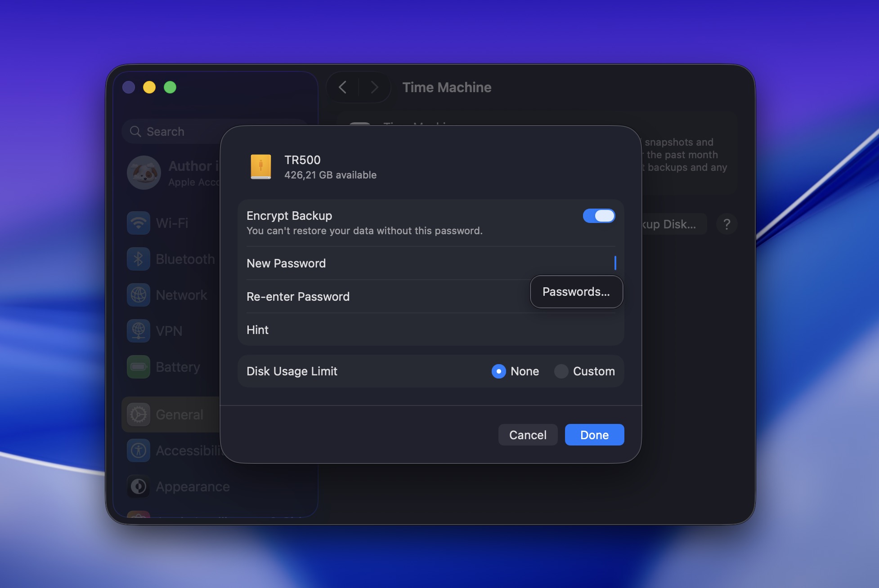Go forward with the right chevron
The image size is (879, 588).
tap(374, 87)
